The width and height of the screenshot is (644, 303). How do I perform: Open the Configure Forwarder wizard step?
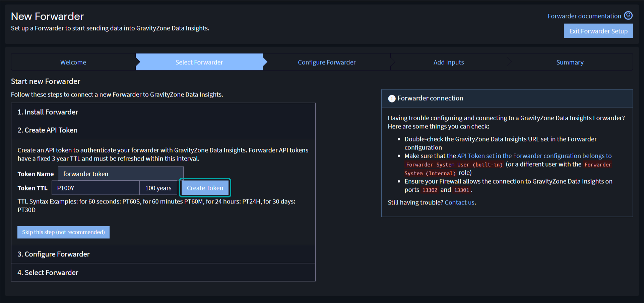point(326,62)
